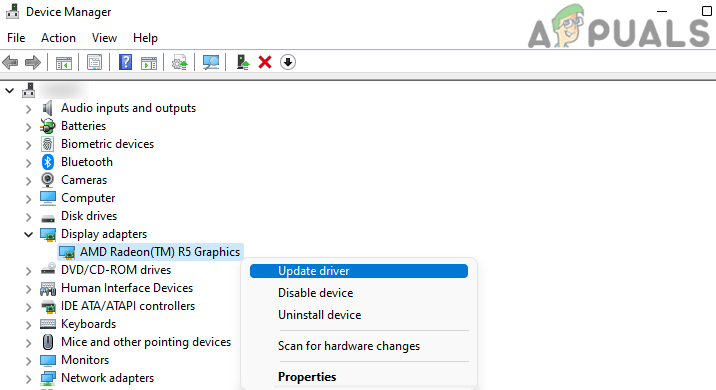
Task: Expand the Computer category arrow
Action: coord(28,199)
